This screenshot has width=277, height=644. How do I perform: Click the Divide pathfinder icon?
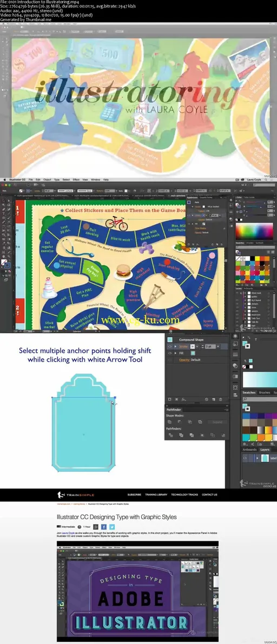pos(172,435)
